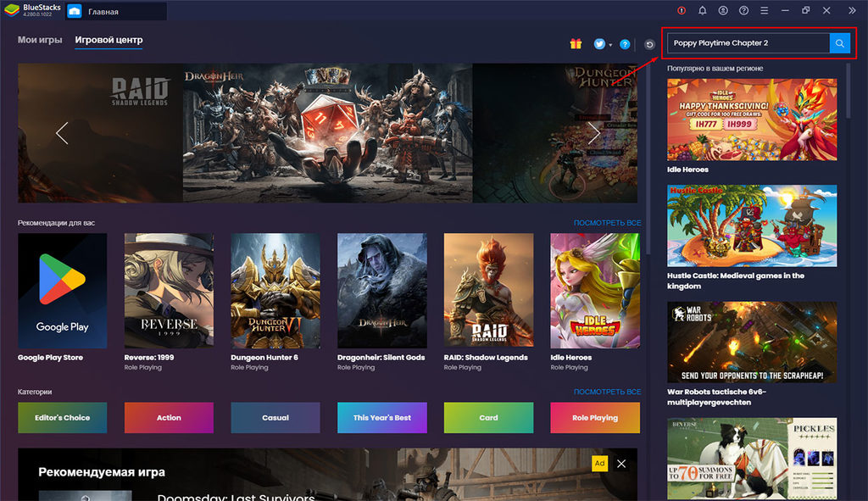This screenshot has height=501, width=868.
Task: Click the Idle Heroes title under sidebar banner
Action: click(687, 170)
